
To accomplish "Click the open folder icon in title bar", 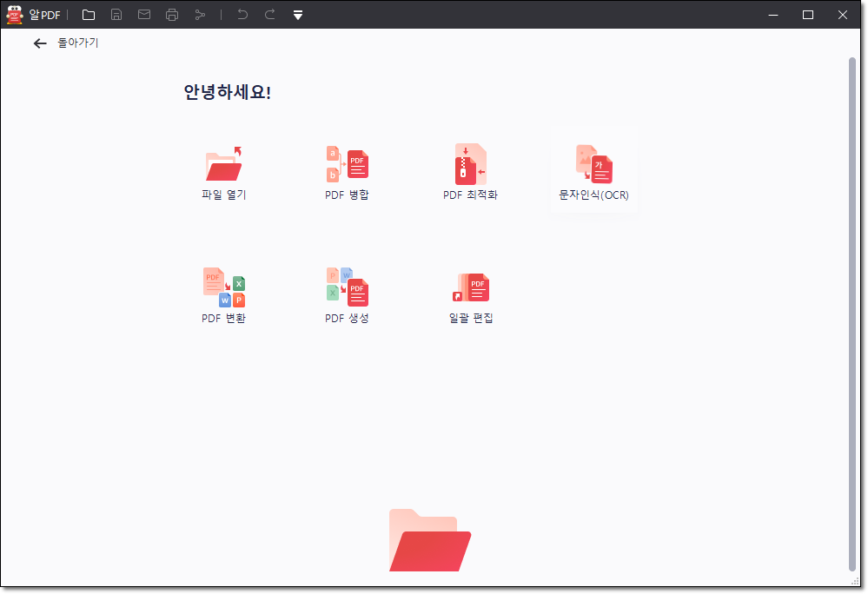I will coord(89,15).
